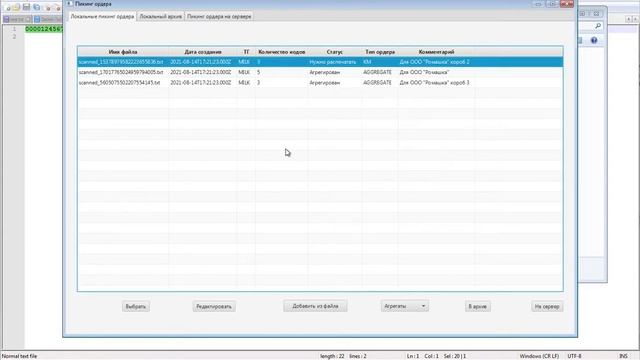Click Open file icon in Notepad++ toolbar
The height and width of the screenshot is (360, 640).
coord(17,7)
